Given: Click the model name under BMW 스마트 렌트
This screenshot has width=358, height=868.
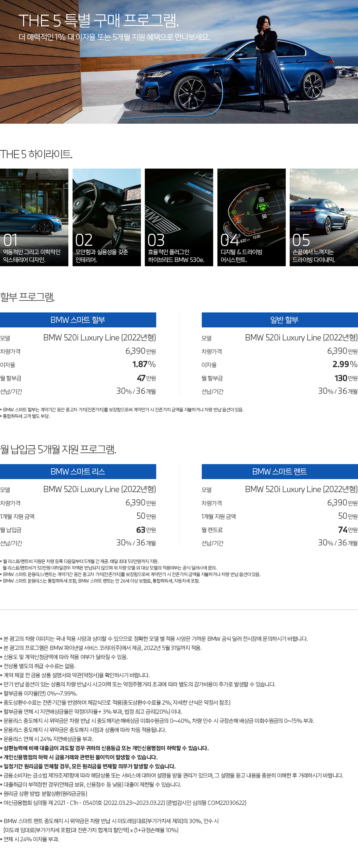Looking at the screenshot, I should tap(301, 489).
